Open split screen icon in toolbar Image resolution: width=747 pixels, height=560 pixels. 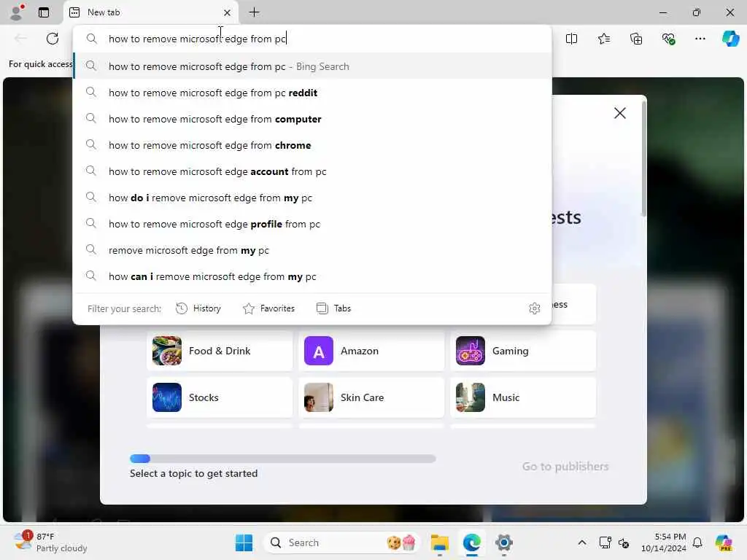click(571, 39)
